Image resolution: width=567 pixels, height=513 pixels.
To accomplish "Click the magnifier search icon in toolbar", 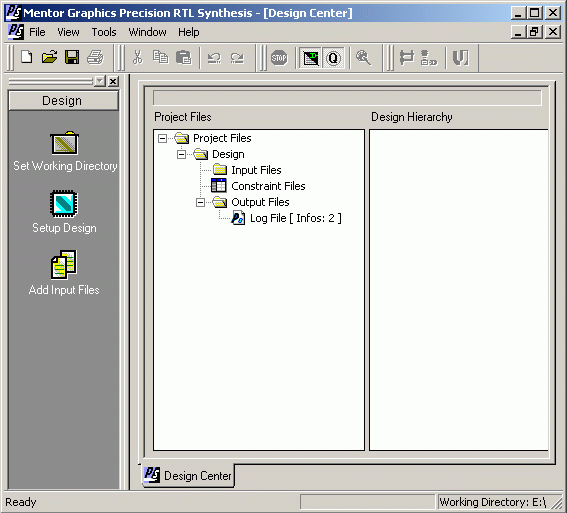I will (363, 58).
